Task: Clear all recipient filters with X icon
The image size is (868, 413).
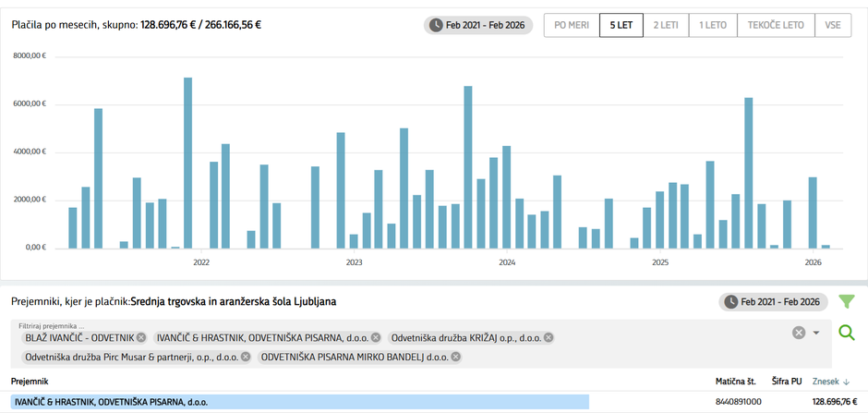Action: tap(799, 333)
